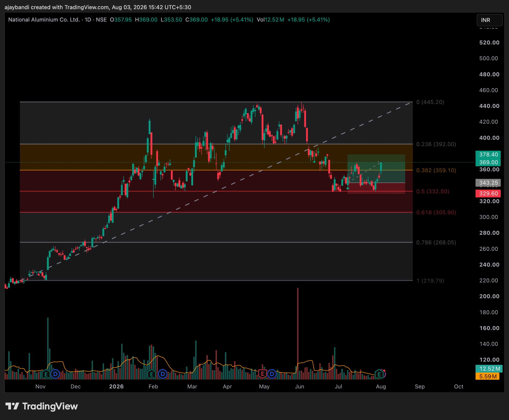Click the TradingView logo
Screen dimensions: 509x420
tap(42, 406)
